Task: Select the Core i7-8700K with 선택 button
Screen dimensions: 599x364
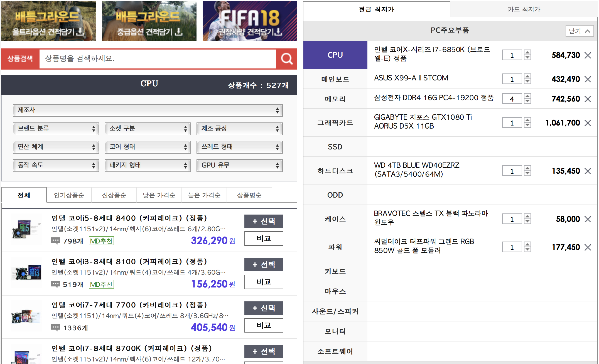Action: click(264, 351)
